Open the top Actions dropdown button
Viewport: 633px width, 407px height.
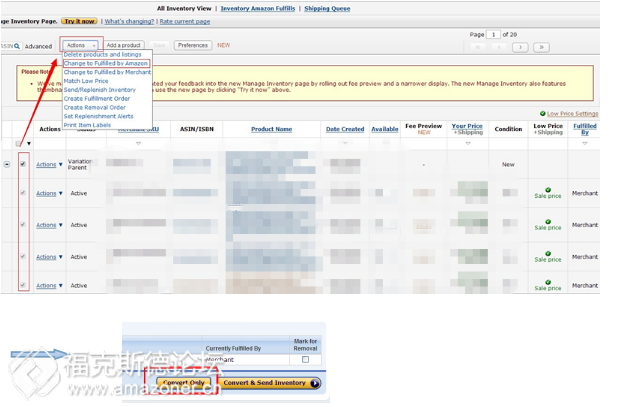pyautogui.click(x=81, y=45)
